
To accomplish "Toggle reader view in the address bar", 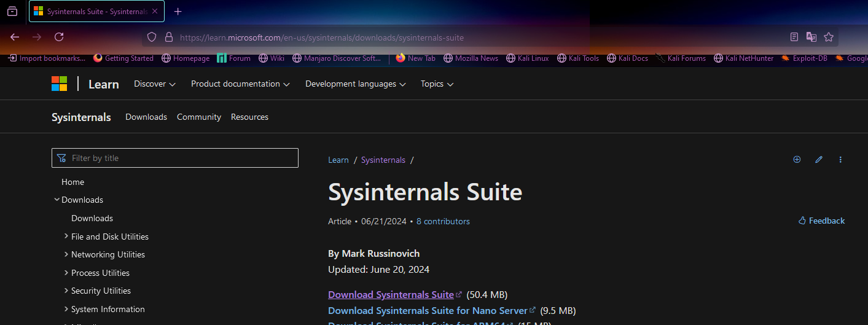I will click(794, 37).
